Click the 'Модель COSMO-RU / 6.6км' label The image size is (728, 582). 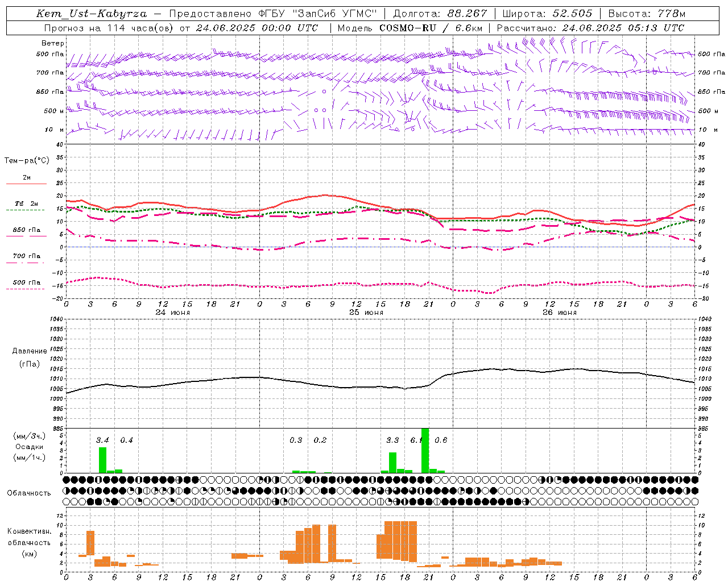(x=410, y=28)
